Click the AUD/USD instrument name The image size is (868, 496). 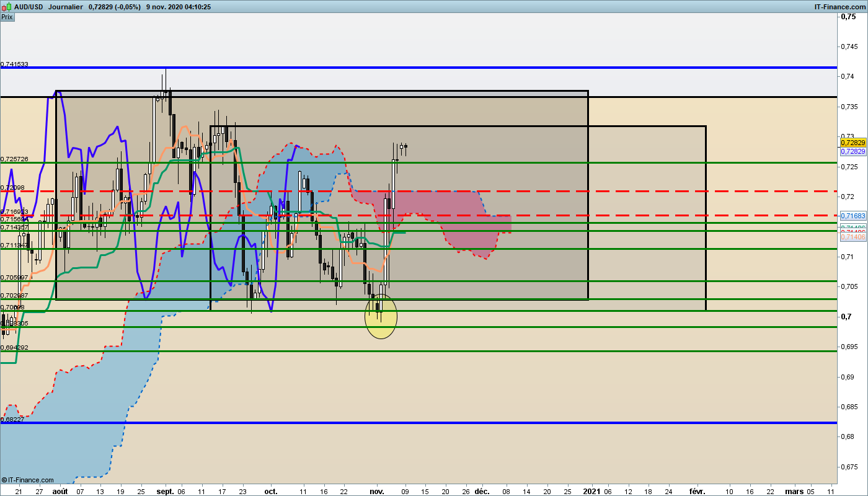(29, 6)
